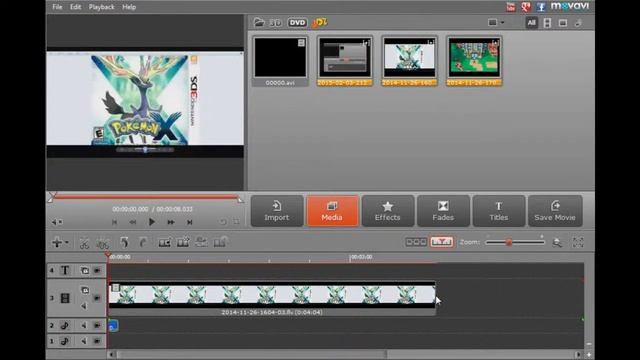Click the fourth film-frame clip tool icon

coord(220,242)
